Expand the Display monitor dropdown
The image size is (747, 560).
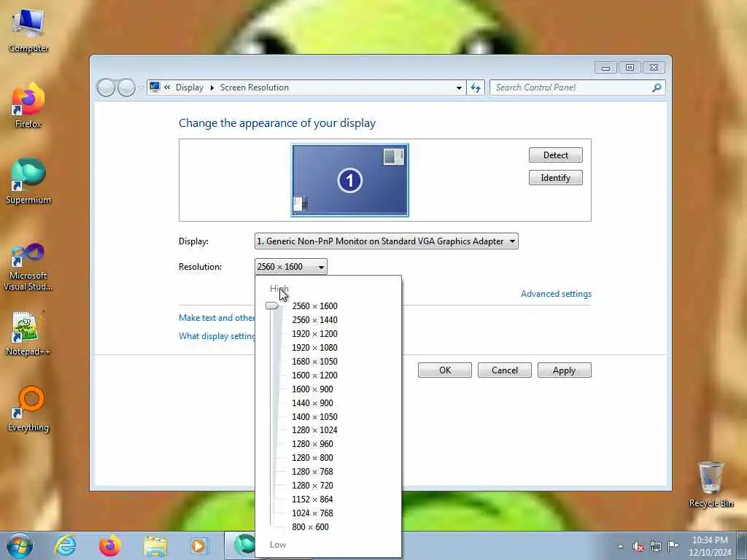click(512, 241)
